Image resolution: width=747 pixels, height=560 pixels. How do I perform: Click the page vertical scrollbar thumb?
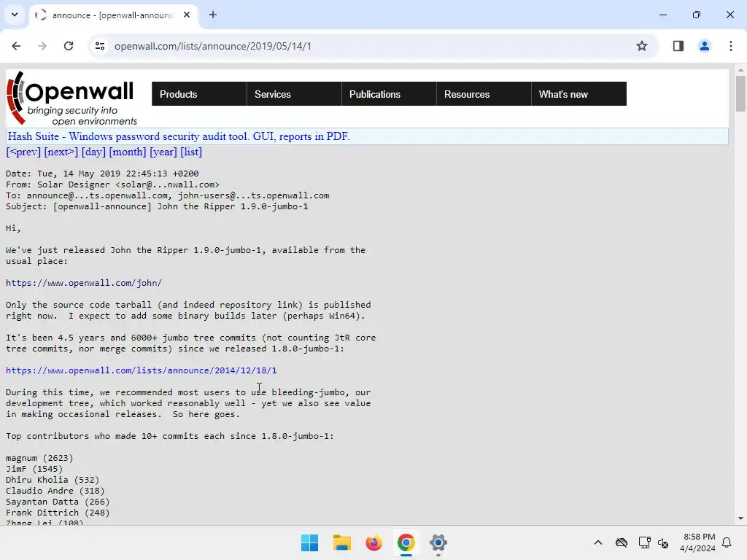[740, 93]
